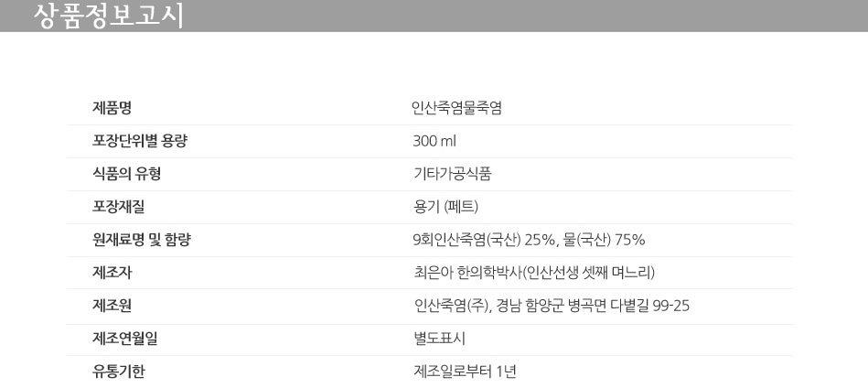Select the 유통기한 row label
Image resolution: width=868 pixels, height=388 pixels.
(x=119, y=372)
